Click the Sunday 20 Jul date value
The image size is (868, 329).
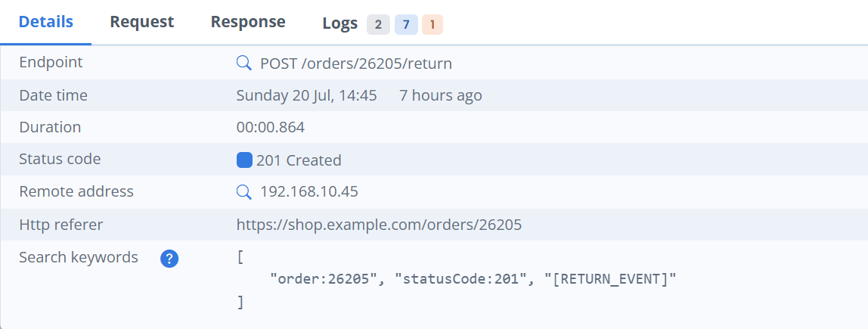coord(306,96)
